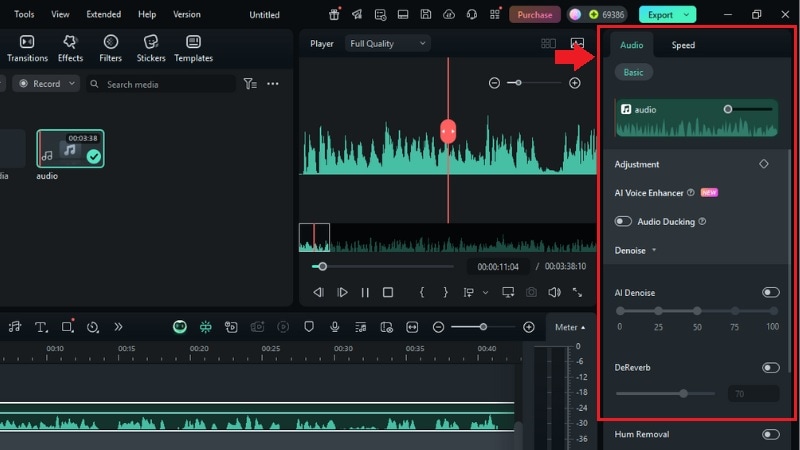Toggle the DeReverb switch
The height and width of the screenshot is (450, 800).
pos(770,367)
